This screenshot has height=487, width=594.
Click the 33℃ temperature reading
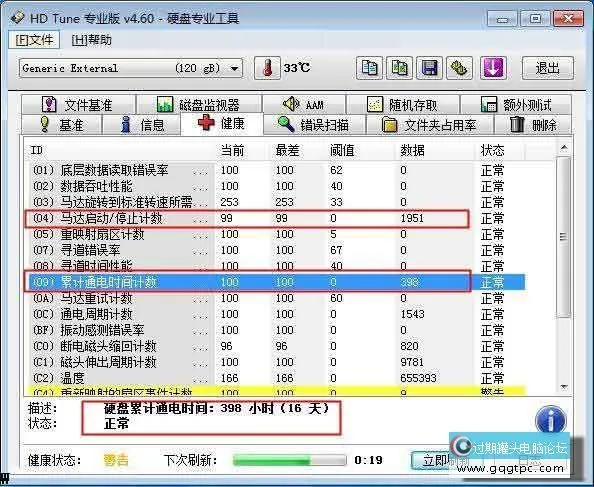tap(297, 68)
